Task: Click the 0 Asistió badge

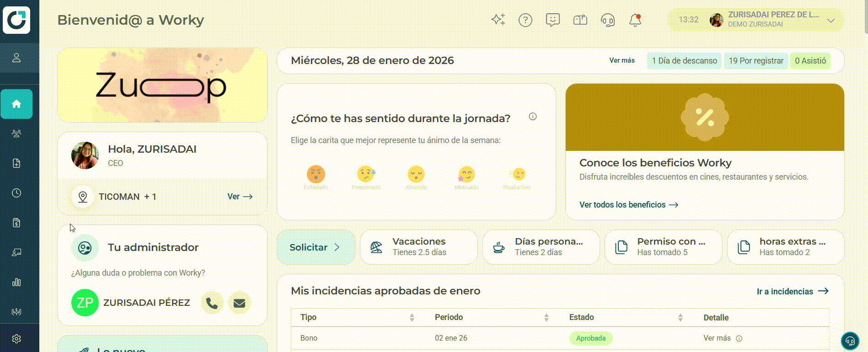Action: (x=810, y=61)
